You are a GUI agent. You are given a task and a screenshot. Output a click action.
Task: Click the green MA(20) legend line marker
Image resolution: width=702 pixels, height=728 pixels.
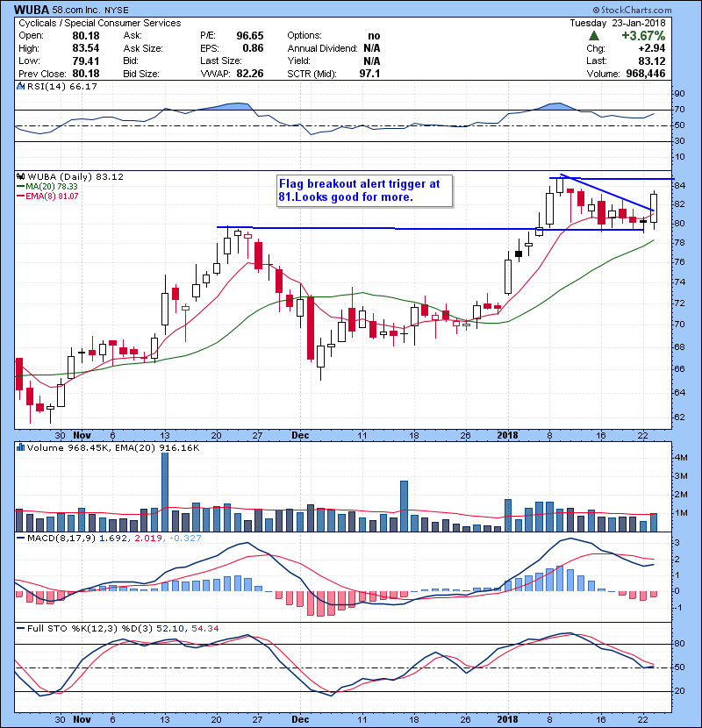coord(20,187)
